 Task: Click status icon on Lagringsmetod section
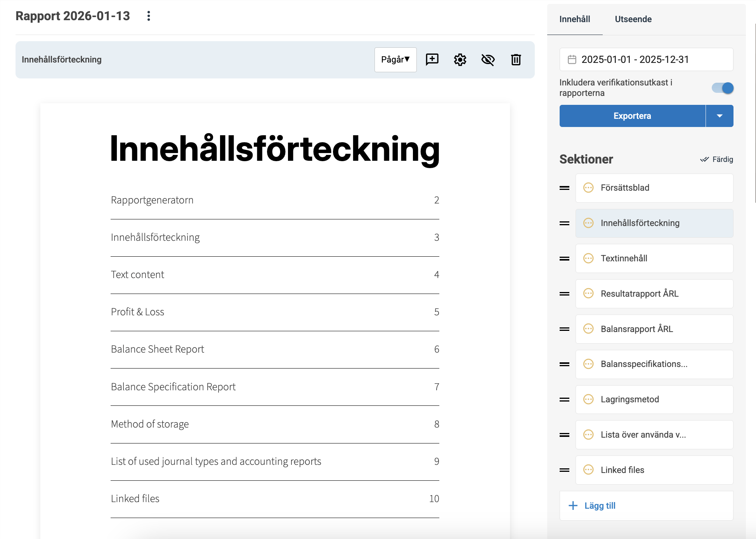click(588, 399)
